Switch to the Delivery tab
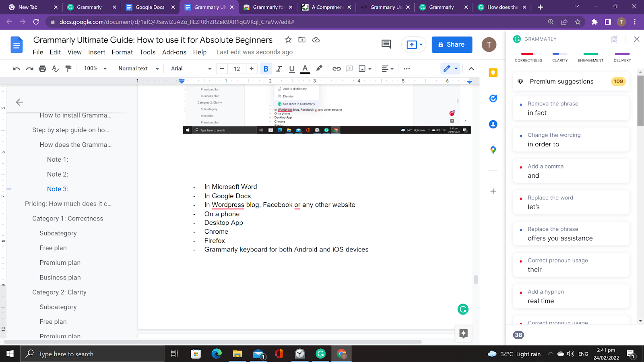The width and height of the screenshot is (644, 362). coord(622,57)
